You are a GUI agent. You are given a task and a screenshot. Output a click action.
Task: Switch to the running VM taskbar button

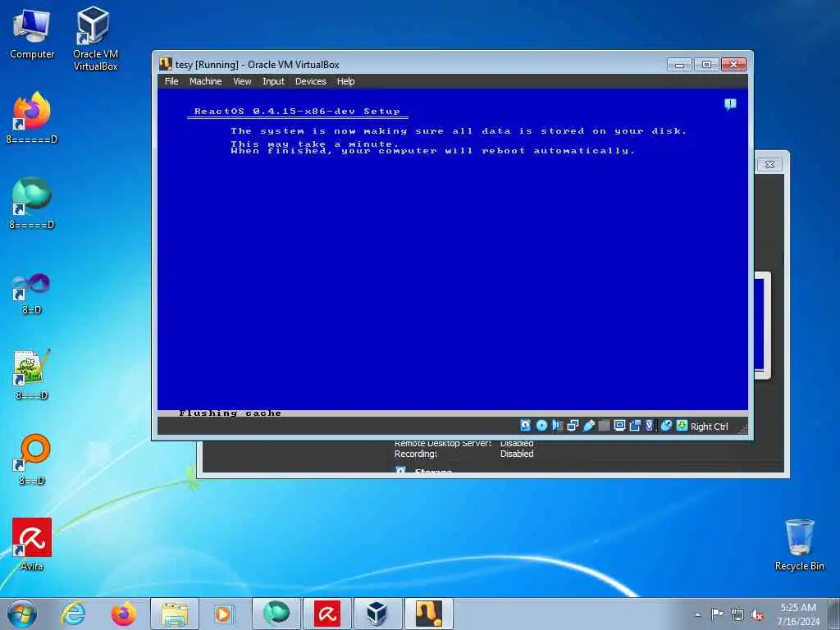pyautogui.click(x=428, y=614)
